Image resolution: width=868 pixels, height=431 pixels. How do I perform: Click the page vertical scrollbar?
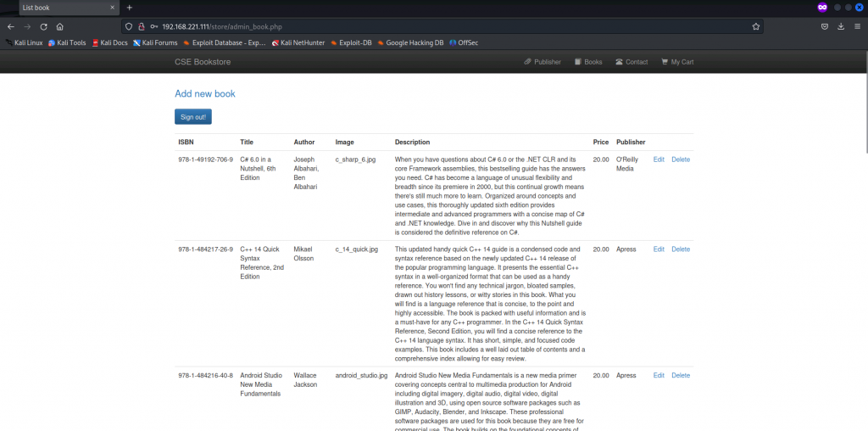(x=865, y=100)
